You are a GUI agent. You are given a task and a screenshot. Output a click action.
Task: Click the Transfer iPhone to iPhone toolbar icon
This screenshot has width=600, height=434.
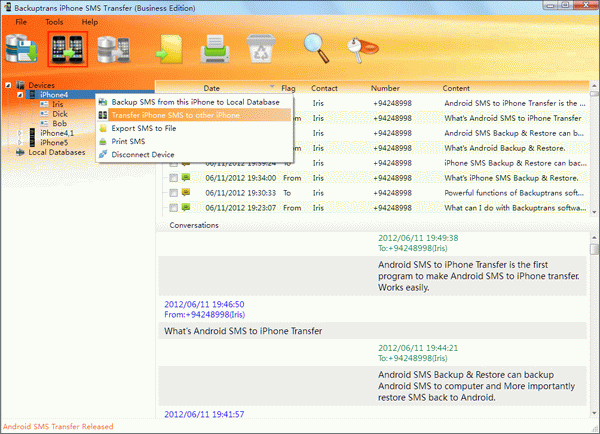pyautogui.click(x=68, y=49)
